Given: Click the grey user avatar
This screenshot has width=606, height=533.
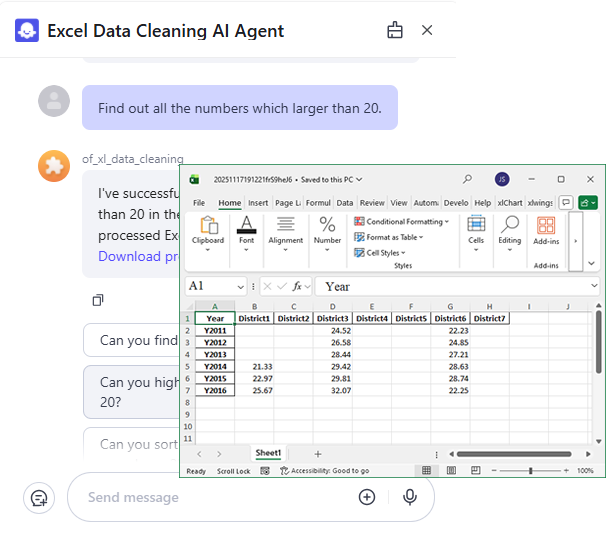Looking at the screenshot, I should pyautogui.click(x=54, y=101).
